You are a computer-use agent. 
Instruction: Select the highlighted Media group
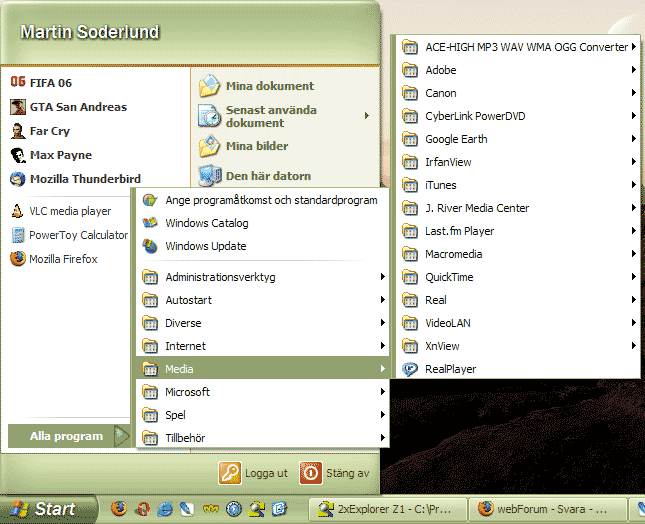point(262,369)
